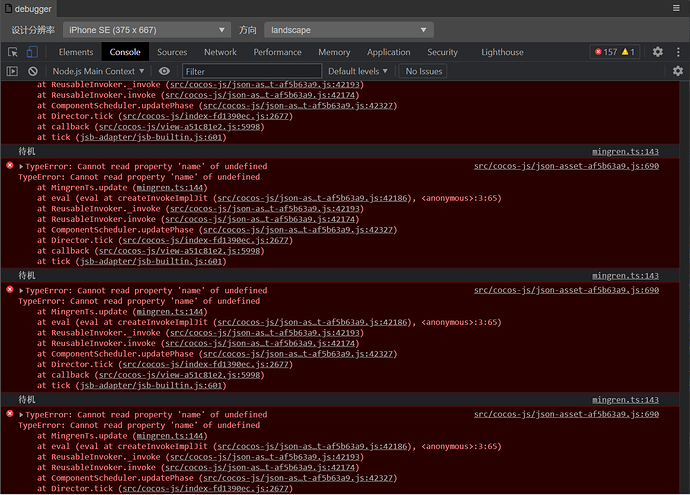The image size is (690, 495).
Task: Open the last json-asset-af5b63a9.js:690 link
Action: pyautogui.click(x=566, y=414)
